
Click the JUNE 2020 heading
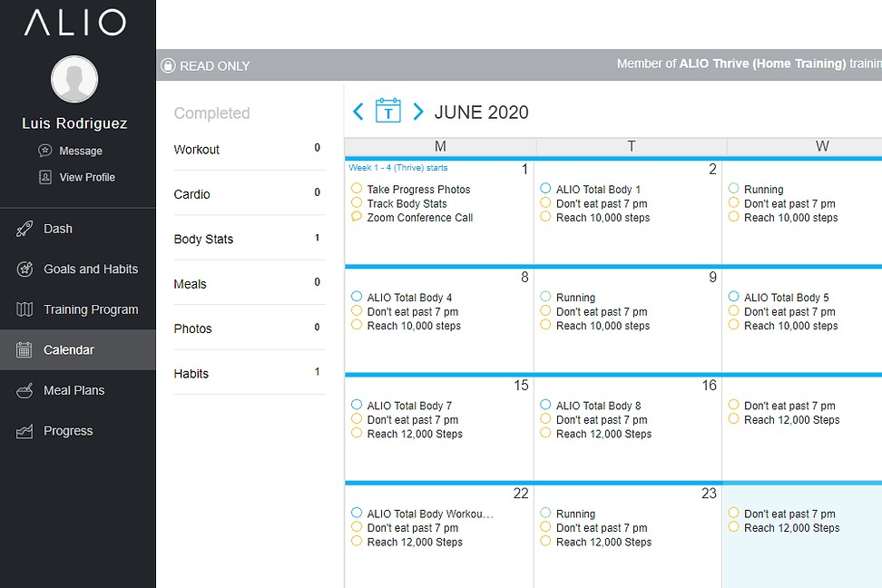481,112
